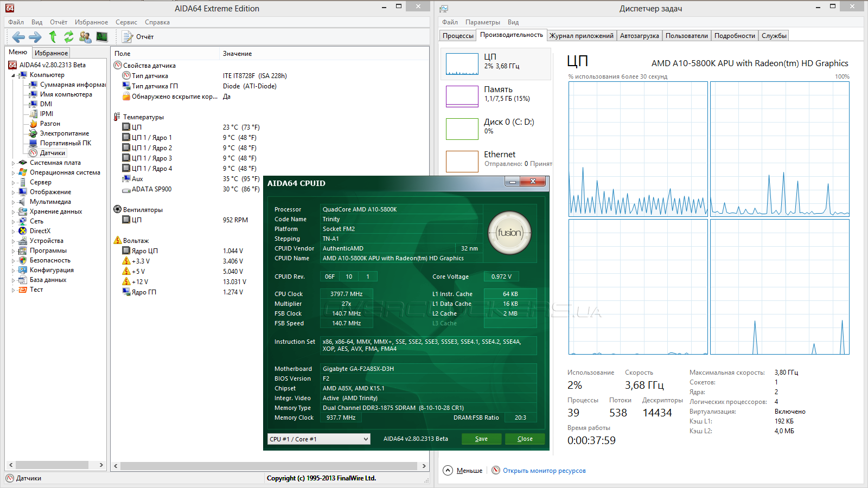Screen dimensions: 868x488
Task: Open the Автозагрузка tab
Action: click(x=640, y=36)
